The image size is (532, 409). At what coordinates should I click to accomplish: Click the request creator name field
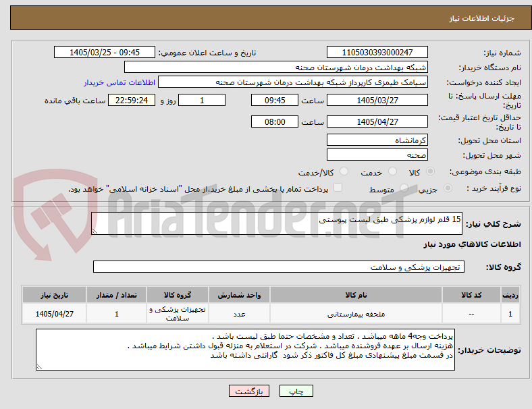293,82
